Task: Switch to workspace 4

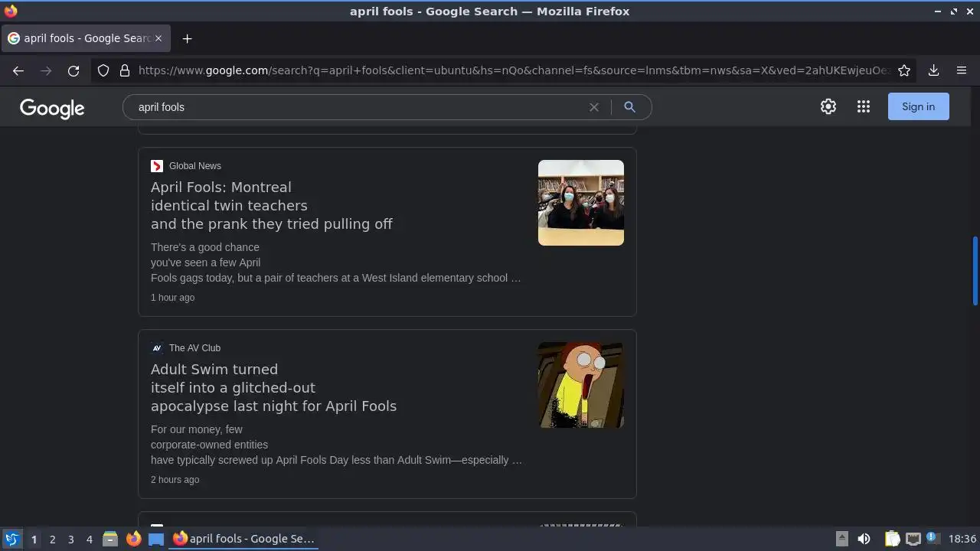Action: 89,540
